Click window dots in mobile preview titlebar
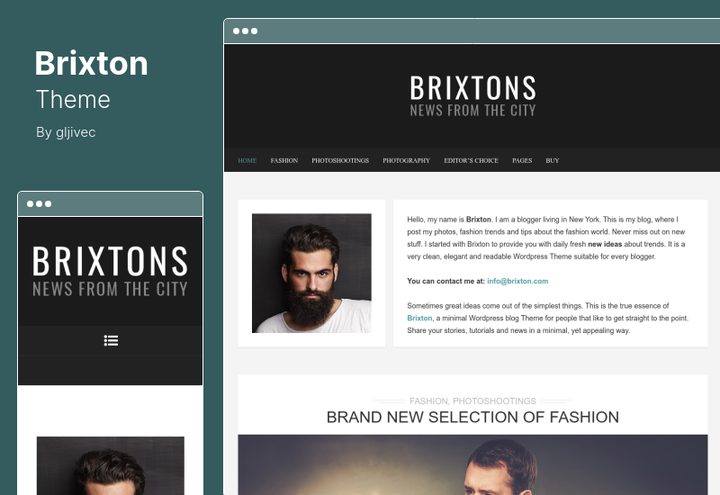Screen dimensions: 720x495 [x=39, y=204]
